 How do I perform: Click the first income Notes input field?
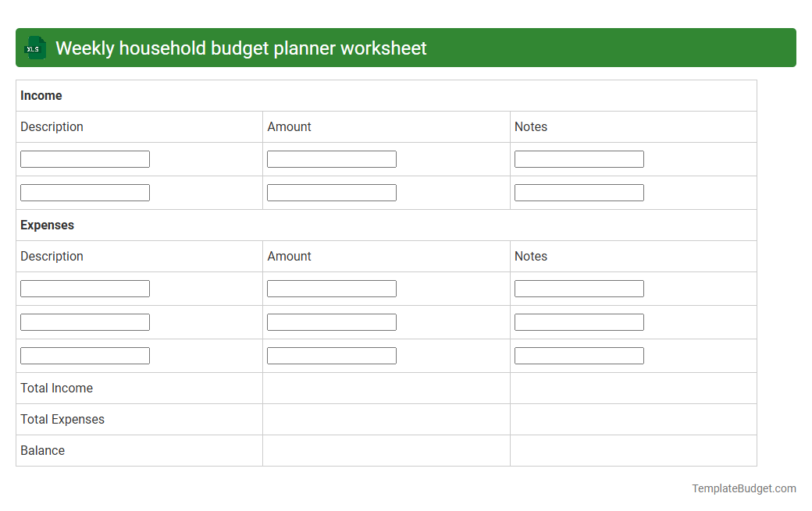pos(579,158)
